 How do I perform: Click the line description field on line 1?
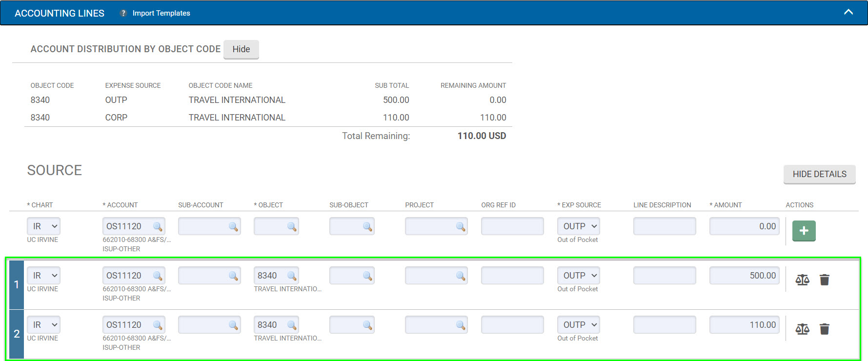pyautogui.click(x=665, y=276)
